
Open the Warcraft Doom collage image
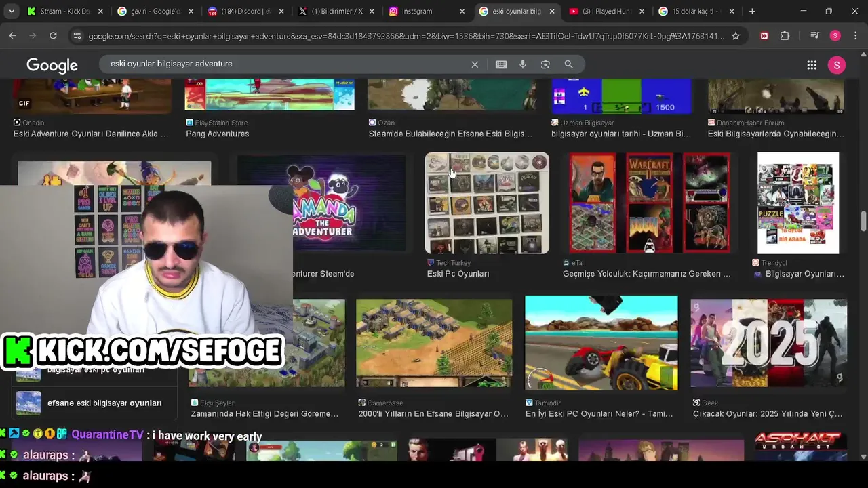coord(649,203)
